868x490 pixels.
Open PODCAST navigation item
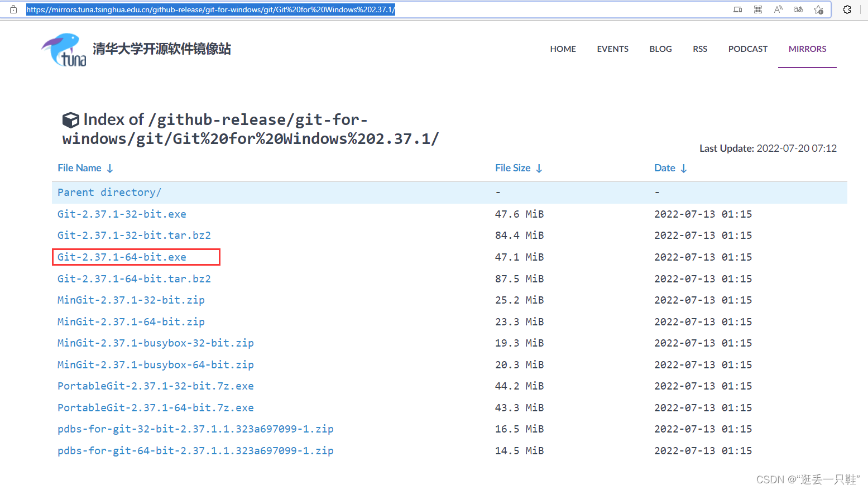coord(747,49)
